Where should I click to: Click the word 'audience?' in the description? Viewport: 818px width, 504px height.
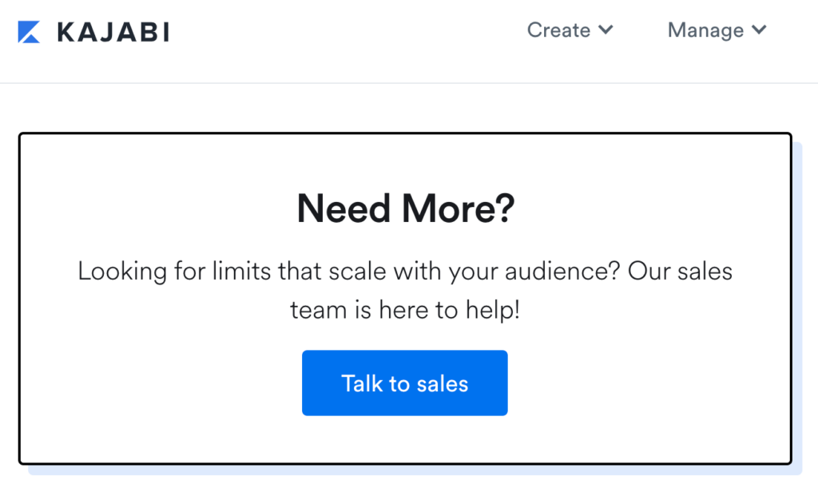pyautogui.click(x=562, y=272)
